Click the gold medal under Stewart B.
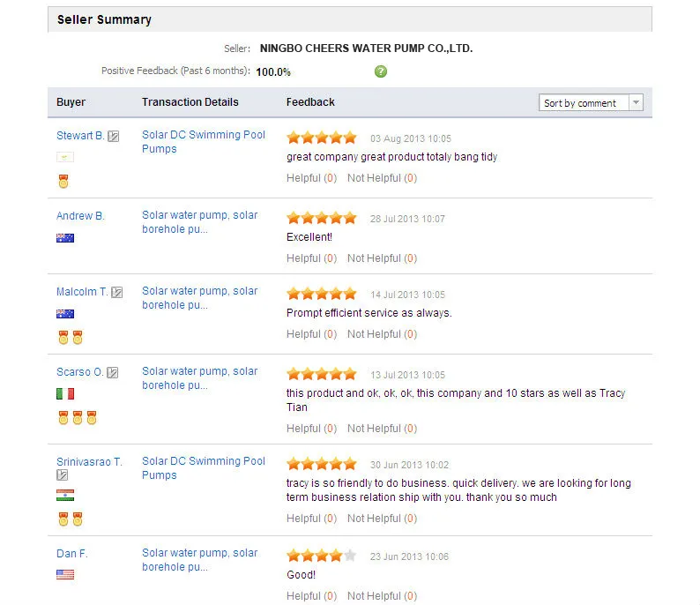 point(63,181)
